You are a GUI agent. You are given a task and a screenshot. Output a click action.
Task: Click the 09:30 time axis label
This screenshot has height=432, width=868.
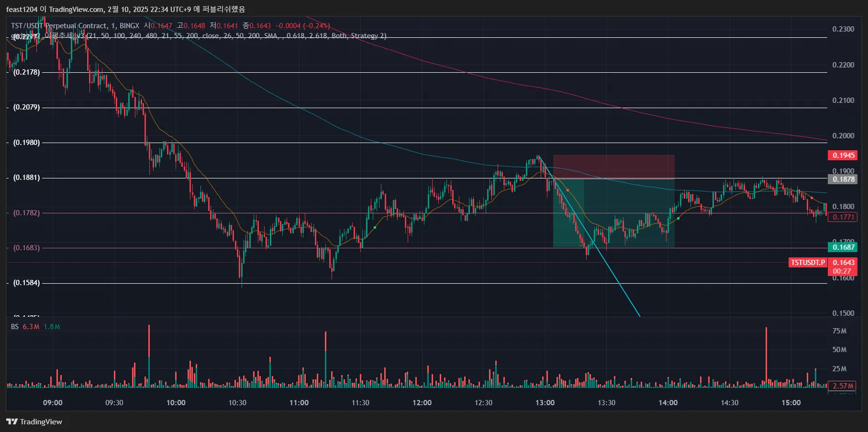click(x=114, y=403)
